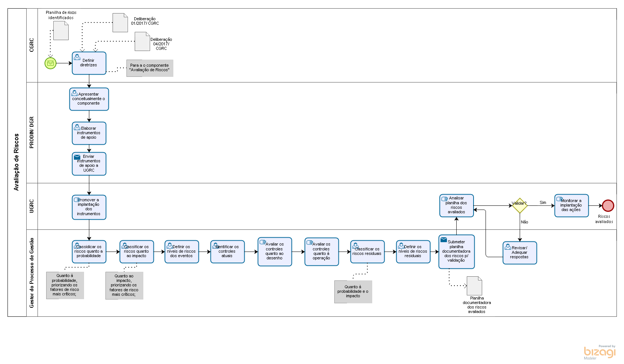Select the 'Identificar os controles atuais' task
Screen dimensions: 624x364
tap(227, 252)
